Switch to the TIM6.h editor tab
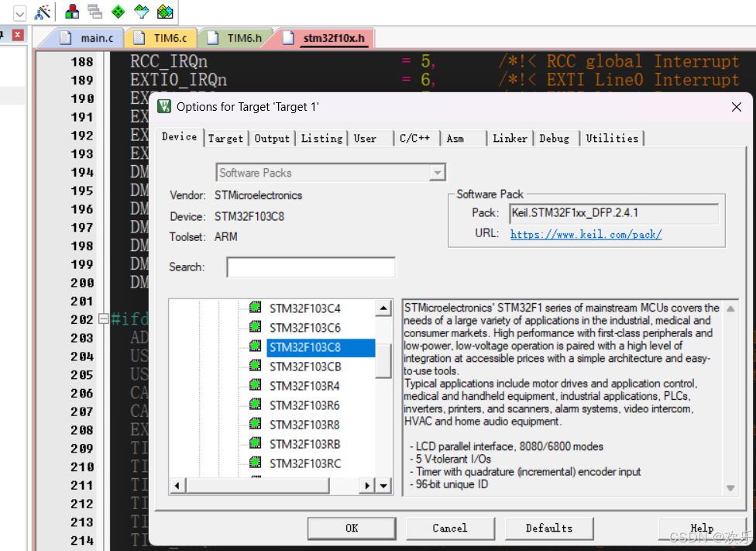 pos(235,38)
